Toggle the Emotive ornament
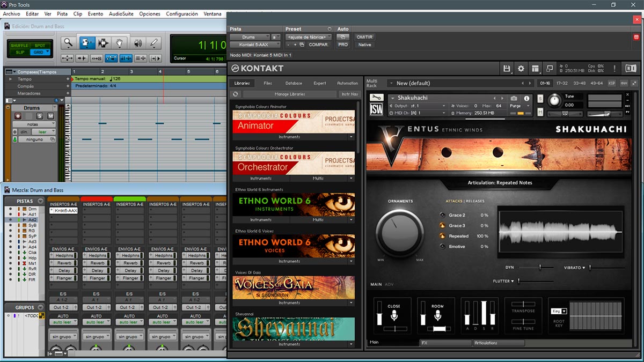 (443, 247)
